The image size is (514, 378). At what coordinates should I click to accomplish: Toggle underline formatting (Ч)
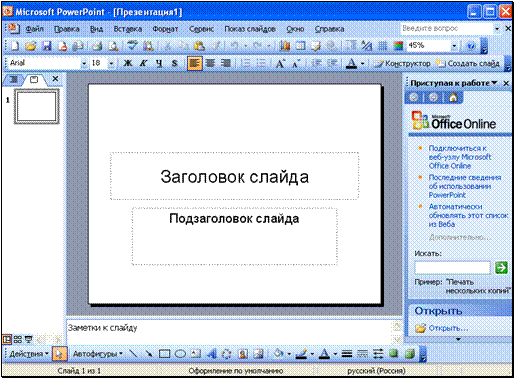(x=159, y=63)
